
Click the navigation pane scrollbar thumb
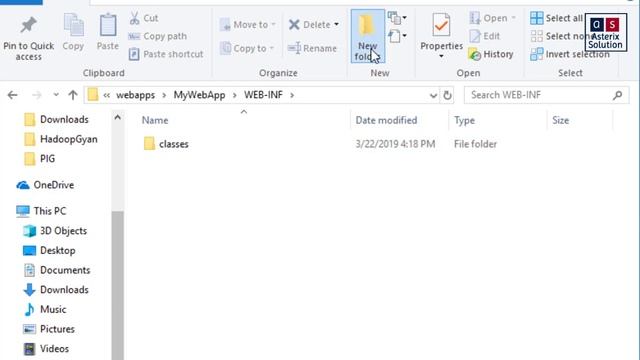(118, 286)
